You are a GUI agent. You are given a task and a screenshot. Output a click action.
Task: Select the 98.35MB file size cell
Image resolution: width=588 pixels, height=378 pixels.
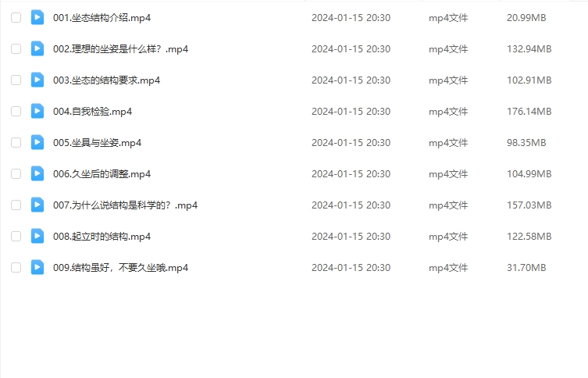coord(526,143)
